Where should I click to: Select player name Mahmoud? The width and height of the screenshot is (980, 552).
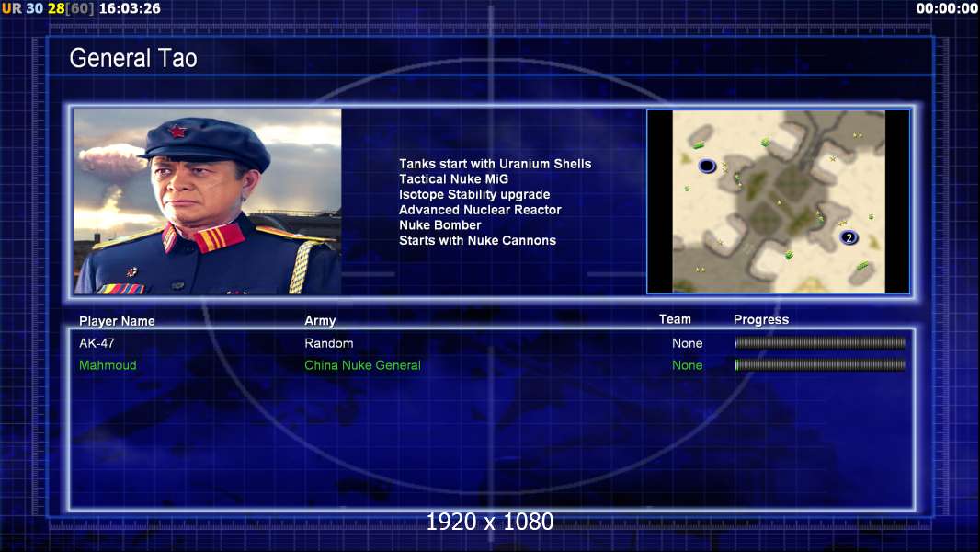[x=108, y=365]
